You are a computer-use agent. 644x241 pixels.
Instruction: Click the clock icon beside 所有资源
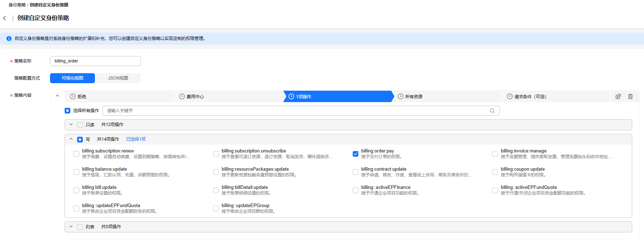(401, 96)
